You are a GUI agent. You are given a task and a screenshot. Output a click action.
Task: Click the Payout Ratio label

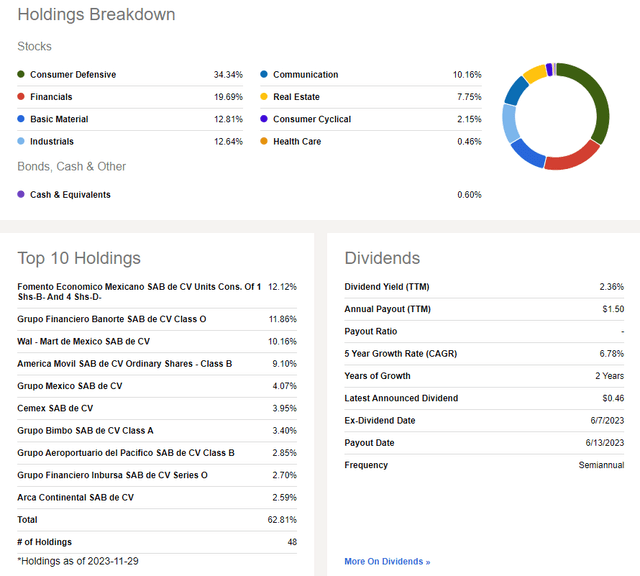click(x=371, y=331)
